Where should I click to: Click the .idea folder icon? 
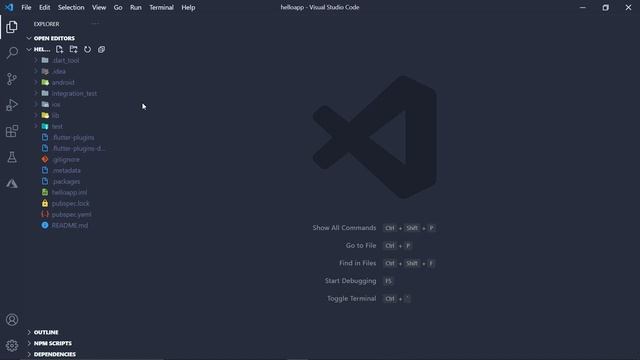click(45, 71)
